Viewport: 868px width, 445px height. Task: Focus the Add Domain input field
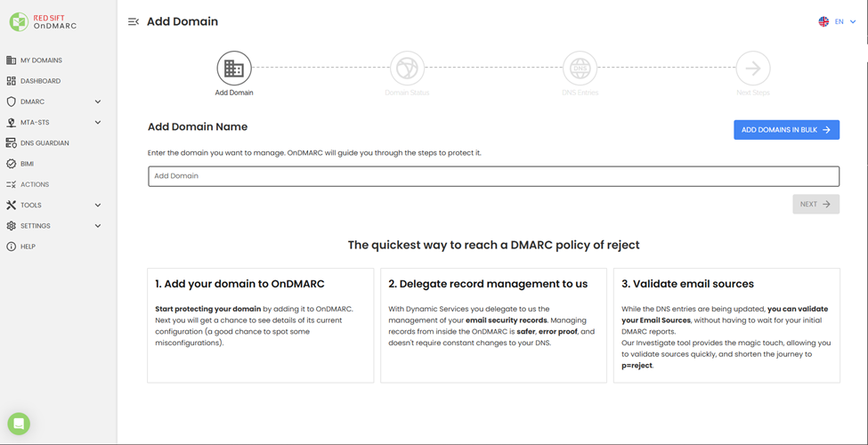click(x=494, y=176)
